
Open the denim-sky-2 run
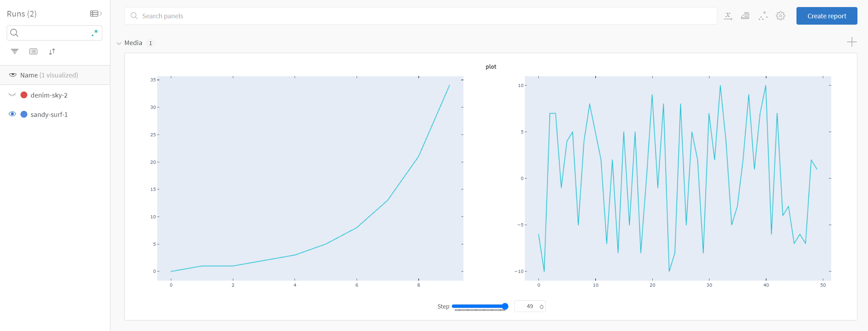click(x=49, y=95)
